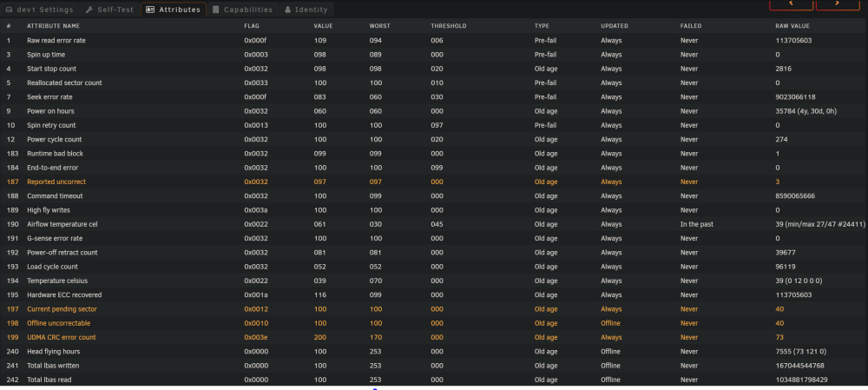Image resolution: width=868 pixels, height=390 pixels.
Task: Select the Reallocated sector count attribute name
Action: 64,83
